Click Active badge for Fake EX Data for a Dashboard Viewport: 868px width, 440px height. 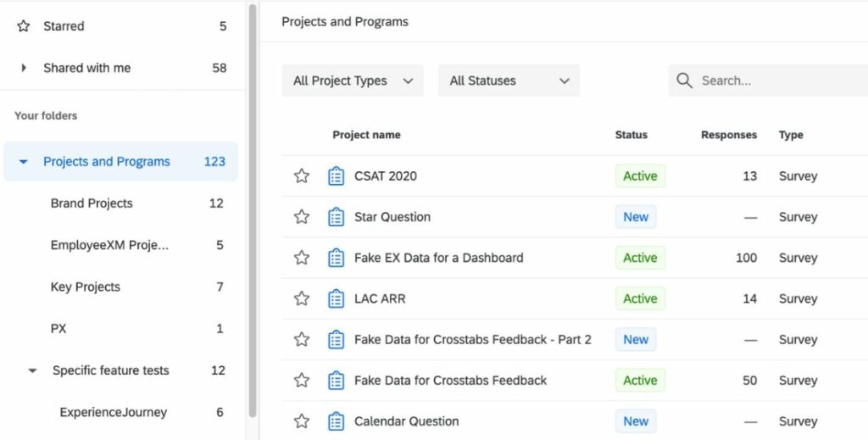[641, 258]
